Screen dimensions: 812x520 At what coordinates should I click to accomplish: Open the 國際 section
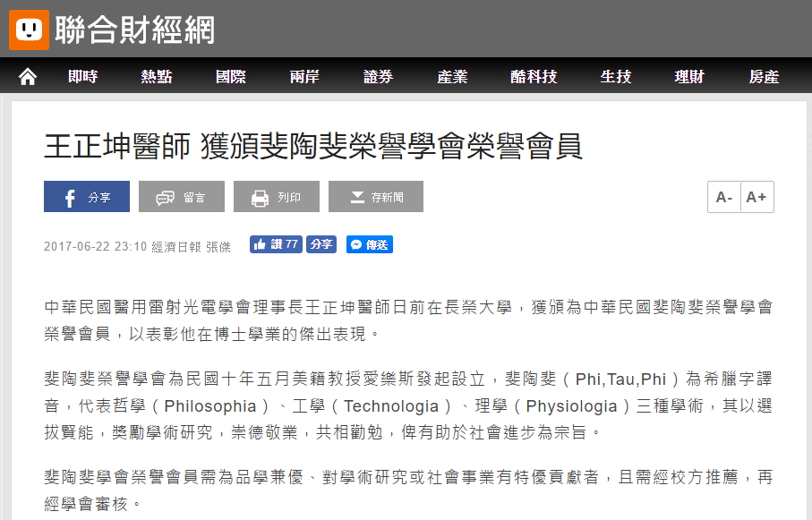coord(231,77)
